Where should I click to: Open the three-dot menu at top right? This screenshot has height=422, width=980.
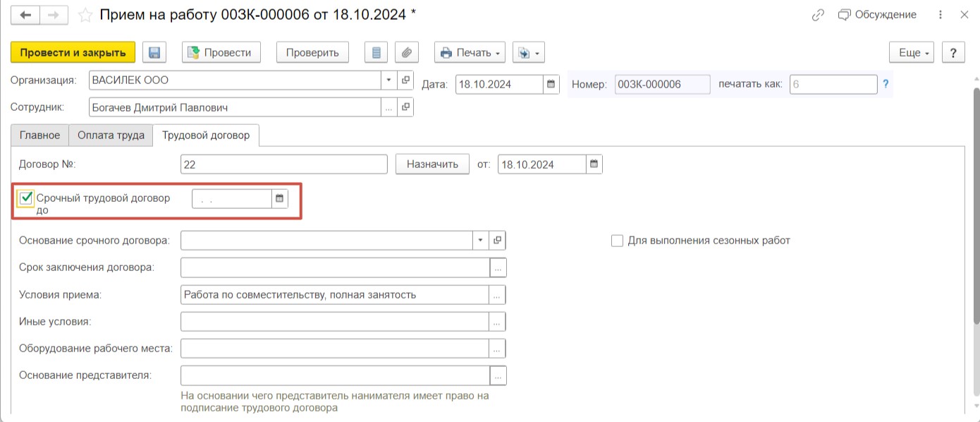pos(941,15)
